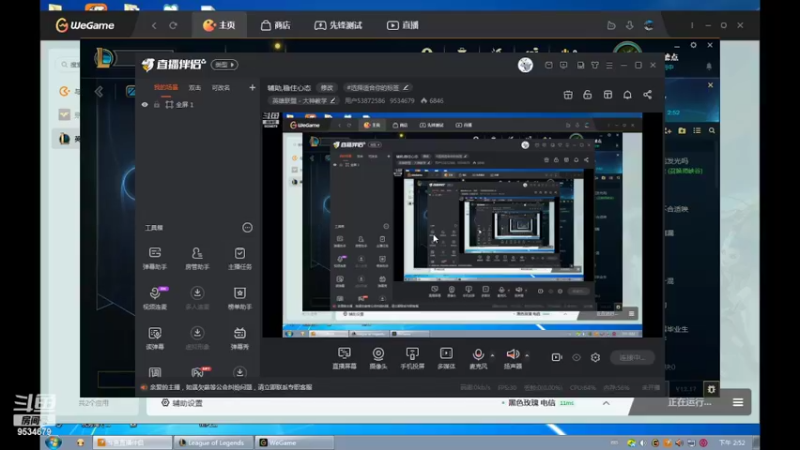Click the 连接中 start stream button
The width and height of the screenshot is (800, 450).
click(x=632, y=358)
